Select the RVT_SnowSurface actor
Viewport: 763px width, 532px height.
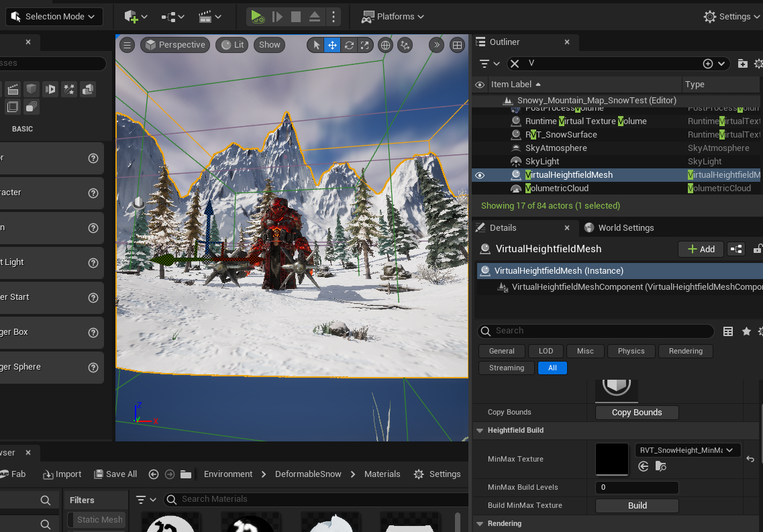(x=561, y=135)
